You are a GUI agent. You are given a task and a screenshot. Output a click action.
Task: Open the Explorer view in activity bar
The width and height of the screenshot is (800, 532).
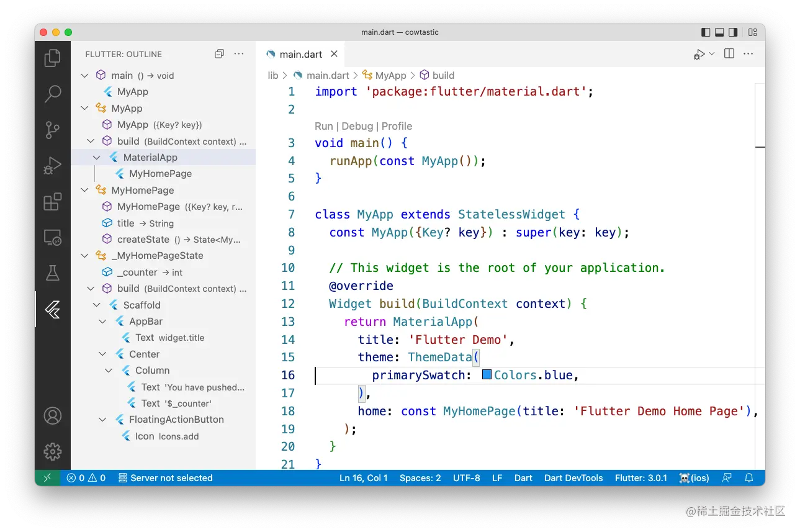[x=53, y=58]
